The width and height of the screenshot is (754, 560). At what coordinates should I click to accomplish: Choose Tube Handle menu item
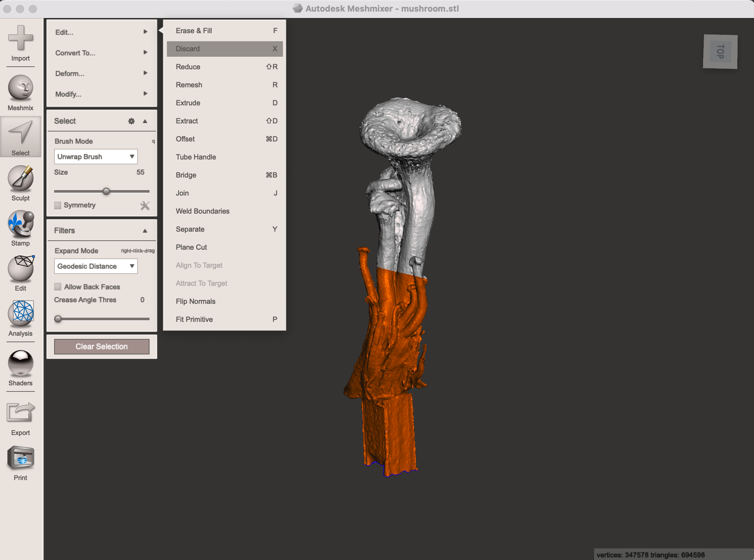[x=225, y=157]
